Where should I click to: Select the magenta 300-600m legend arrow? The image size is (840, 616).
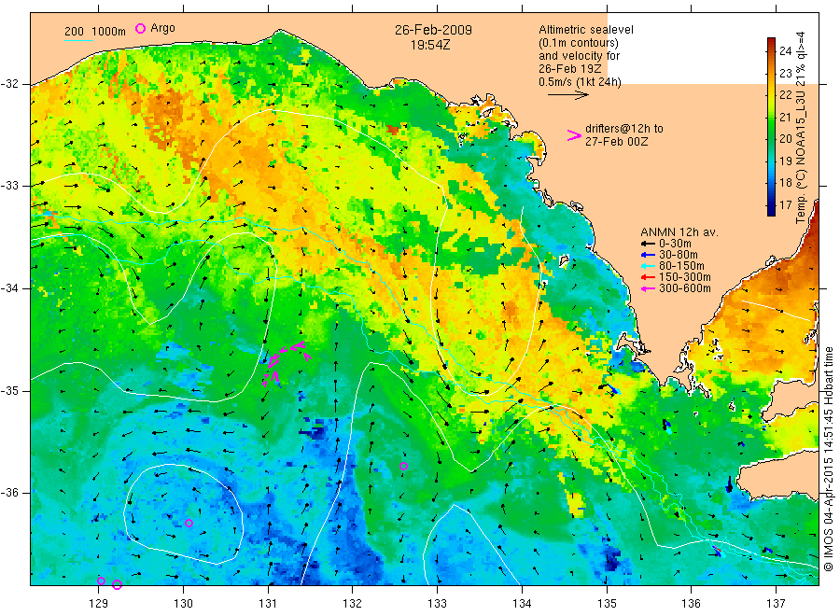point(649,288)
